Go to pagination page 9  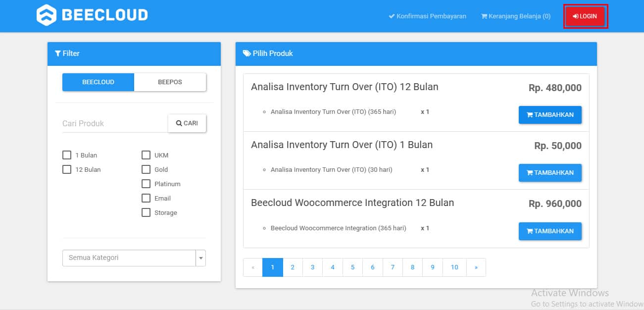pyautogui.click(x=433, y=267)
